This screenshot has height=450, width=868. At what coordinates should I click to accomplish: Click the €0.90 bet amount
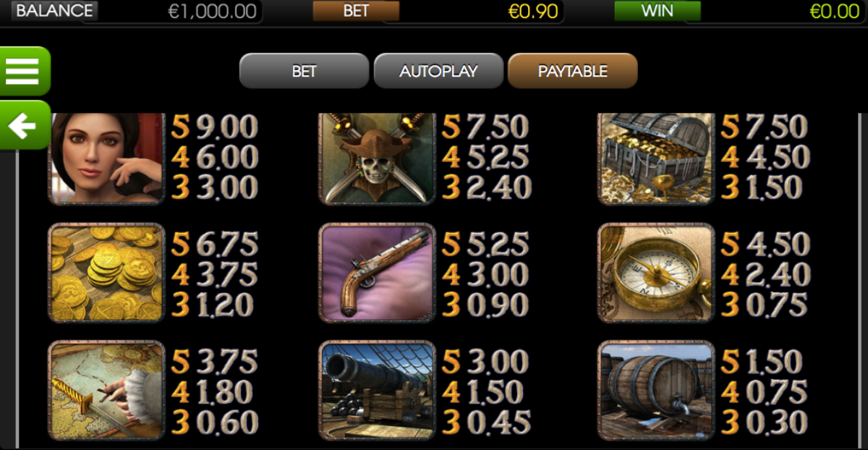point(533,12)
